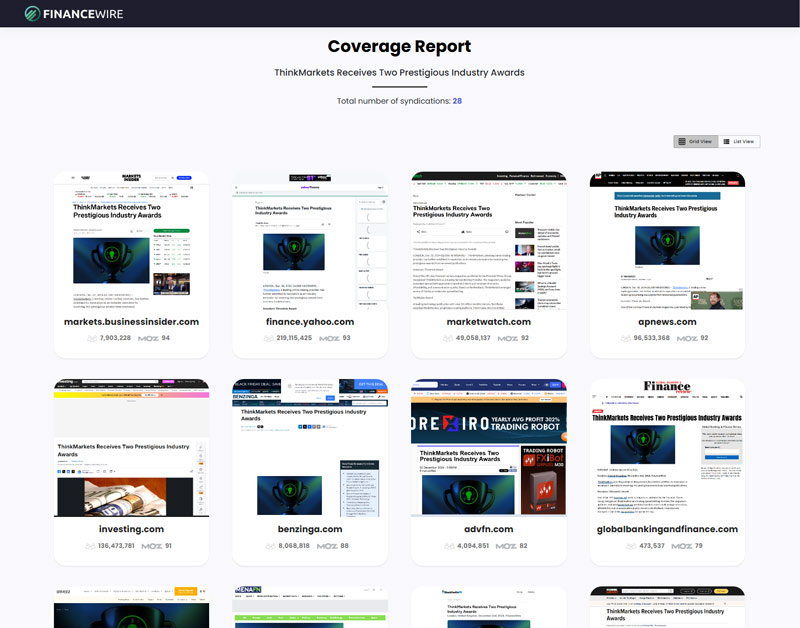800x628 pixels.
Task: Open the Benzinga article screenshot thumbnail
Action: [310, 448]
